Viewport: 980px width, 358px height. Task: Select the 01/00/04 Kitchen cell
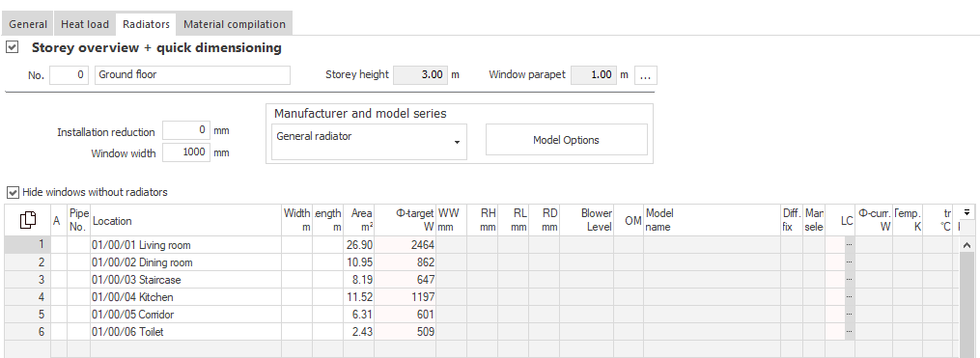[x=185, y=297]
